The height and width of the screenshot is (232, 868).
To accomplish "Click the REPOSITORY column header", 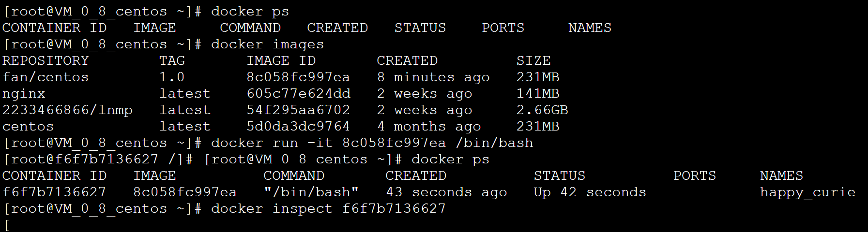I will point(46,61).
